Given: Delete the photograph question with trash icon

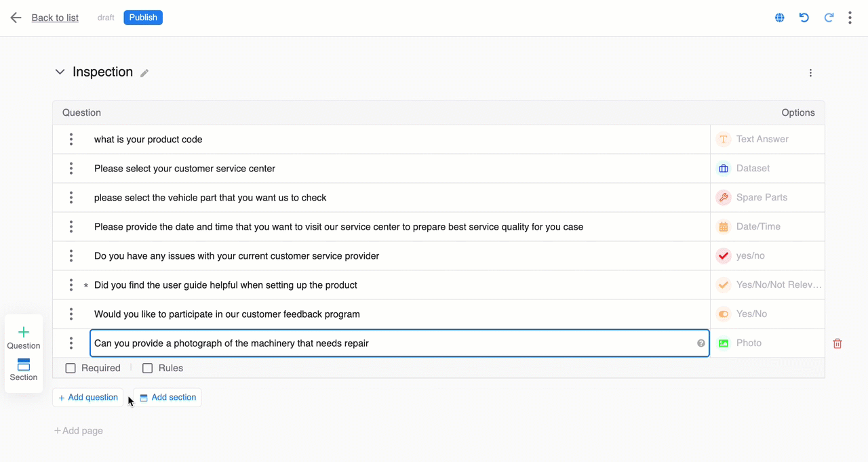Looking at the screenshot, I should pos(837,343).
